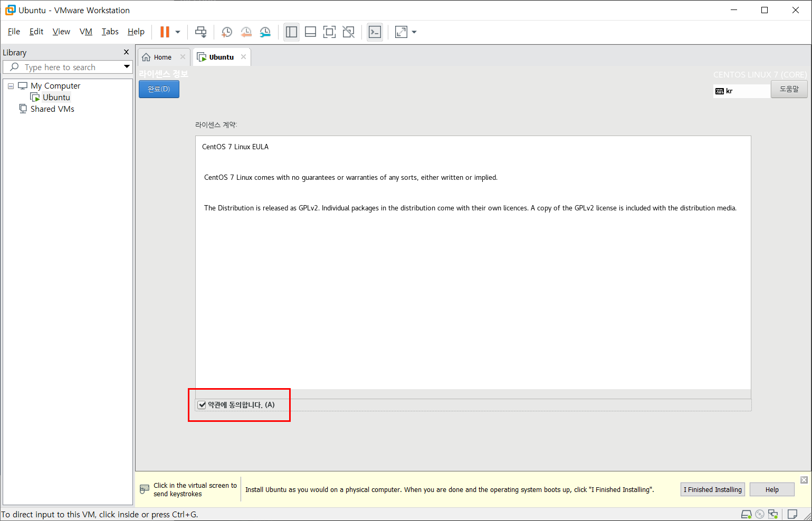Select Shared VMs in the library tree

52,109
